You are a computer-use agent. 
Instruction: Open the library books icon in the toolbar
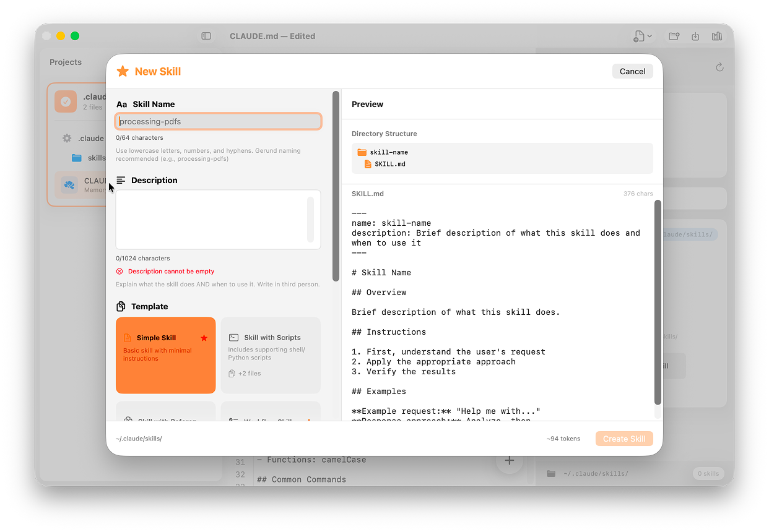point(717,36)
